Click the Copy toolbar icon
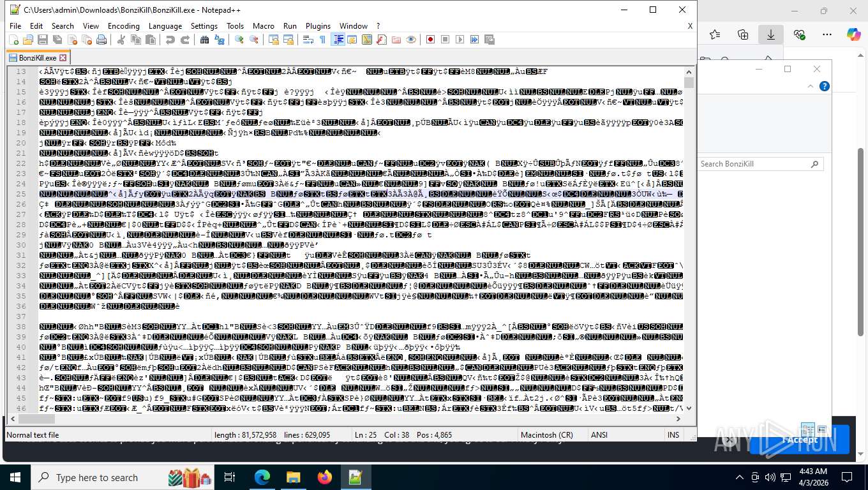868x490 pixels. 135,40
